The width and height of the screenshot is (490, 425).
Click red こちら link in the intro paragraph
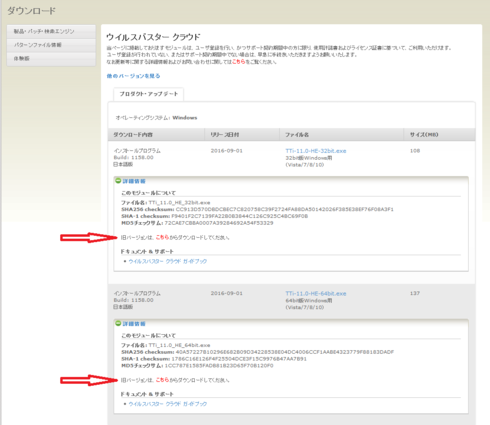point(238,62)
